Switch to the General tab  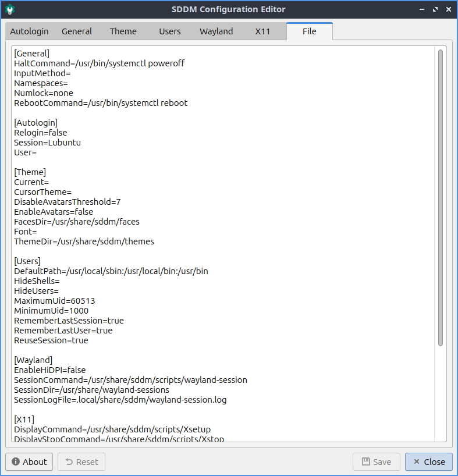pyautogui.click(x=77, y=31)
